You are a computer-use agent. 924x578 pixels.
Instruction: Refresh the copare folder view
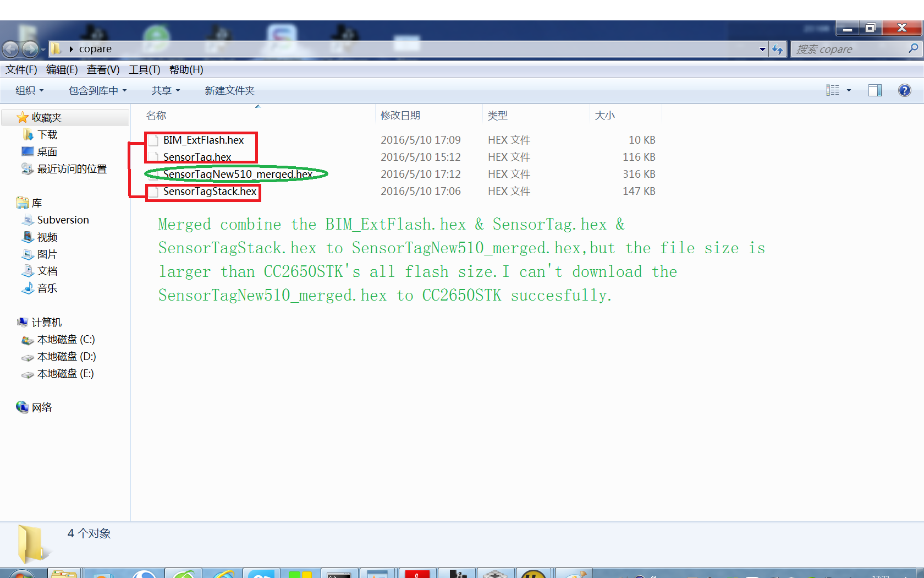click(777, 50)
